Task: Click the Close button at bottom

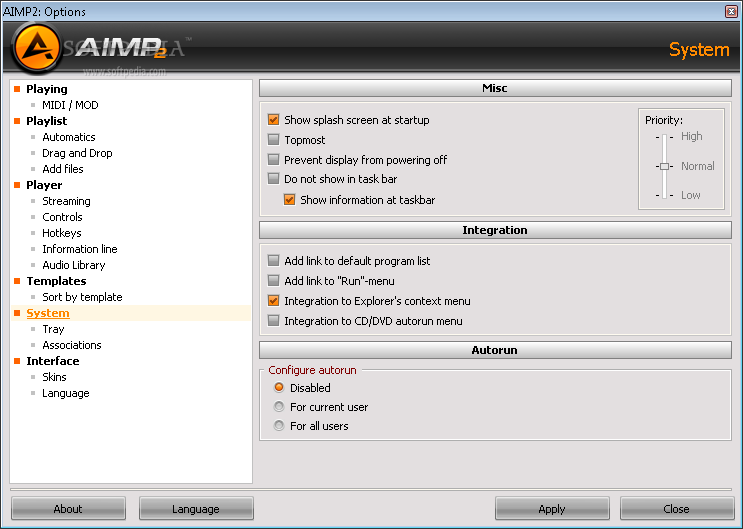Action: (677, 509)
